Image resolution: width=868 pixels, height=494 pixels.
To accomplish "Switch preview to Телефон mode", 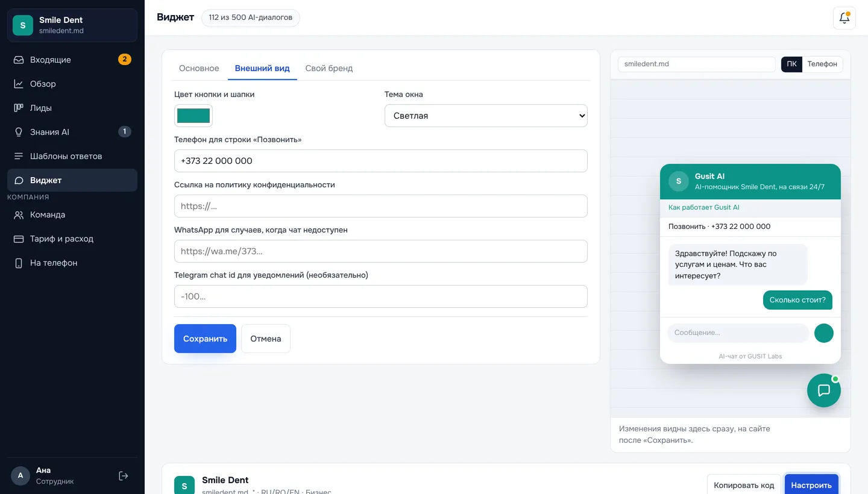I will pos(822,64).
